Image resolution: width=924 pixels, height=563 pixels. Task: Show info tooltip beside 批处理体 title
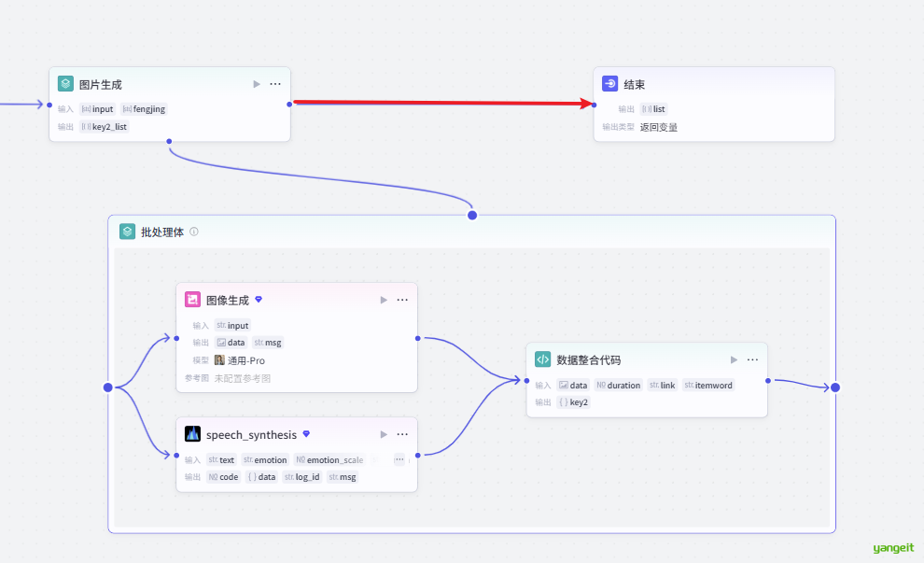(194, 232)
